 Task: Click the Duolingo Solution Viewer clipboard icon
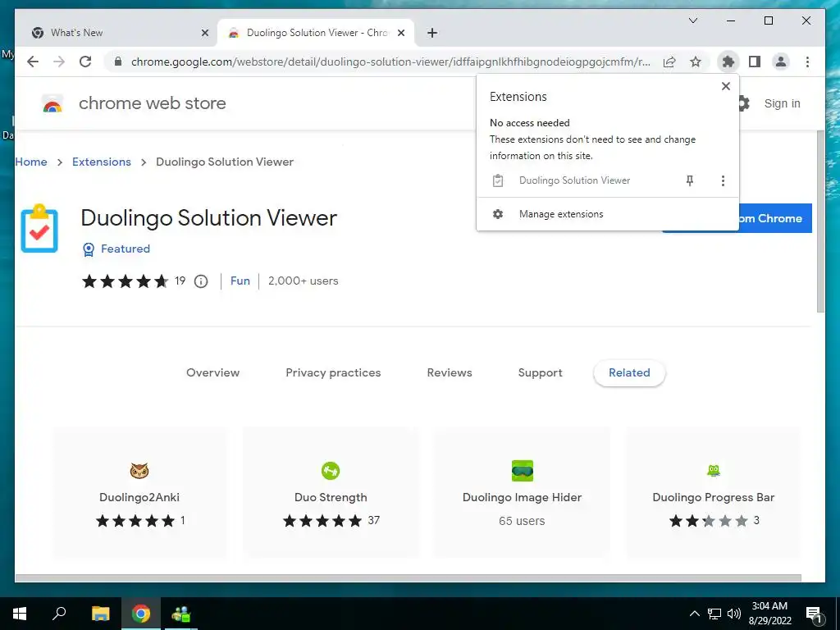[39, 228]
